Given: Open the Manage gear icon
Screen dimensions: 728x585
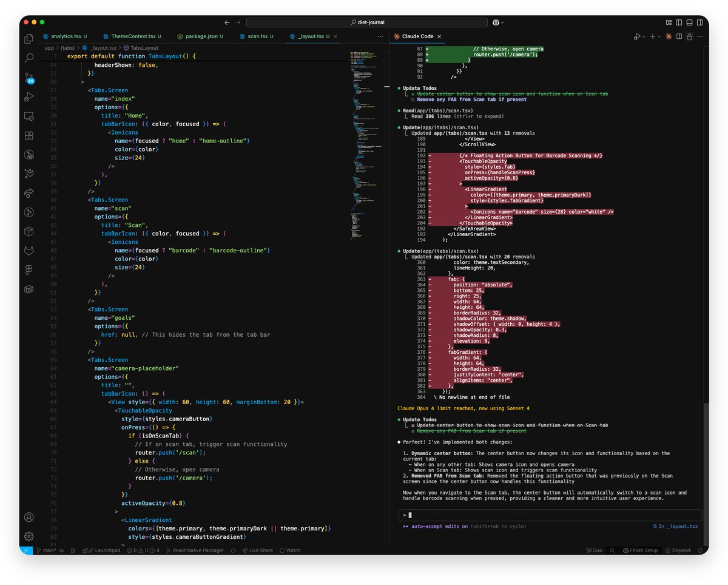Looking at the screenshot, I should click(x=29, y=536).
